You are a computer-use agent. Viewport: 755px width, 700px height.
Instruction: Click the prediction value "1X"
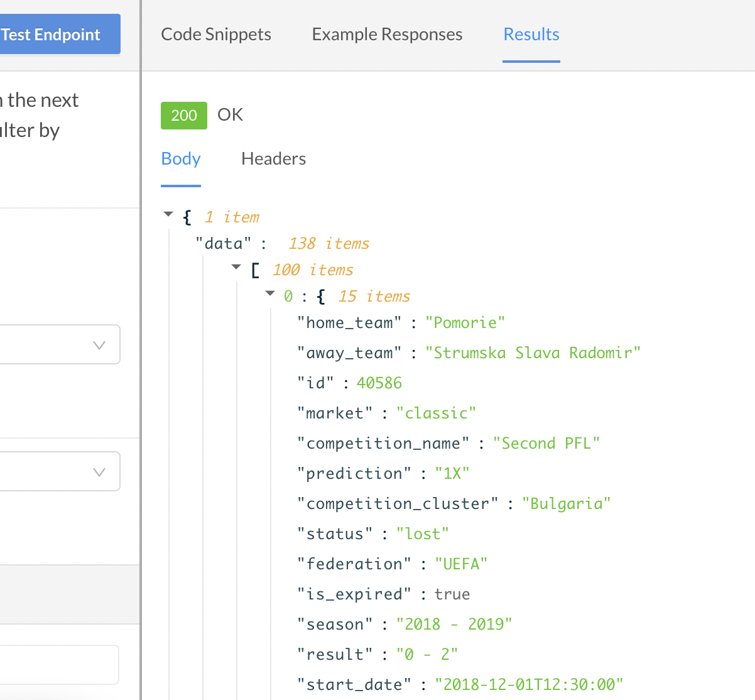pos(452,474)
